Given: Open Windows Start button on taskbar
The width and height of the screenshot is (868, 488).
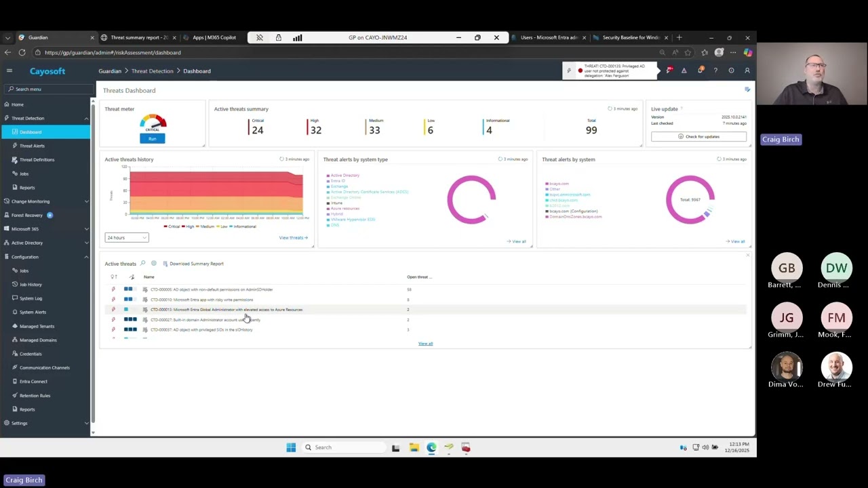Looking at the screenshot, I should pos(291,447).
